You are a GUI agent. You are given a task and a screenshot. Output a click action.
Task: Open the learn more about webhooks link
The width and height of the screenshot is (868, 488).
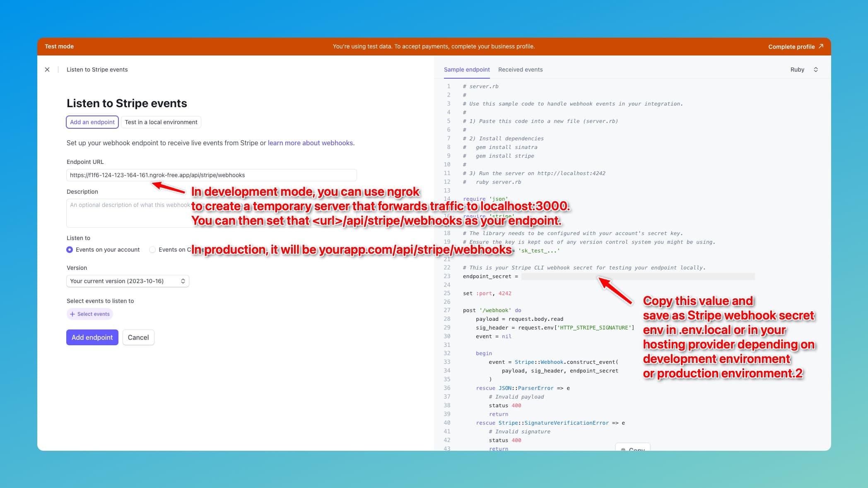[x=310, y=143]
